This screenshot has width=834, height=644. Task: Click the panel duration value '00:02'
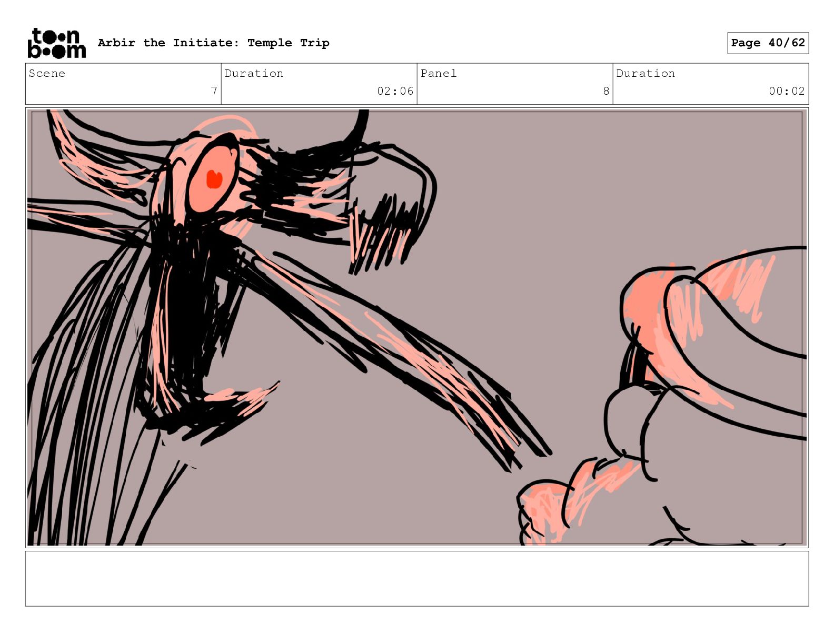pyautogui.click(x=787, y=91)
